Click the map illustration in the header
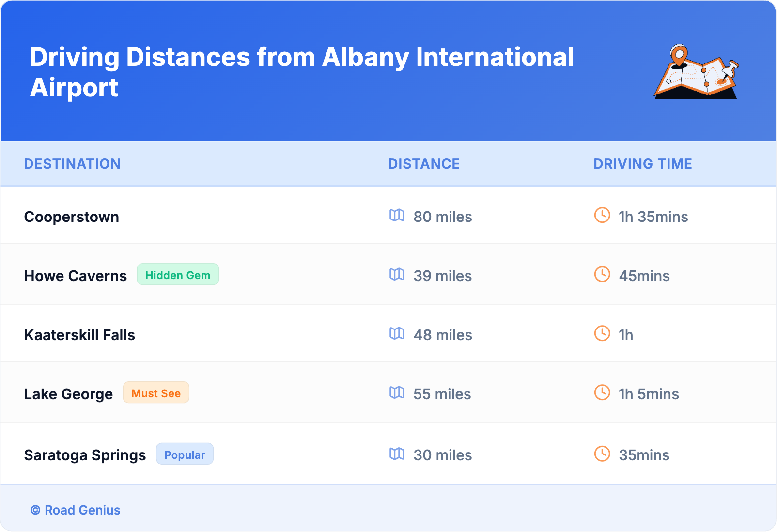 click(696, 72)
